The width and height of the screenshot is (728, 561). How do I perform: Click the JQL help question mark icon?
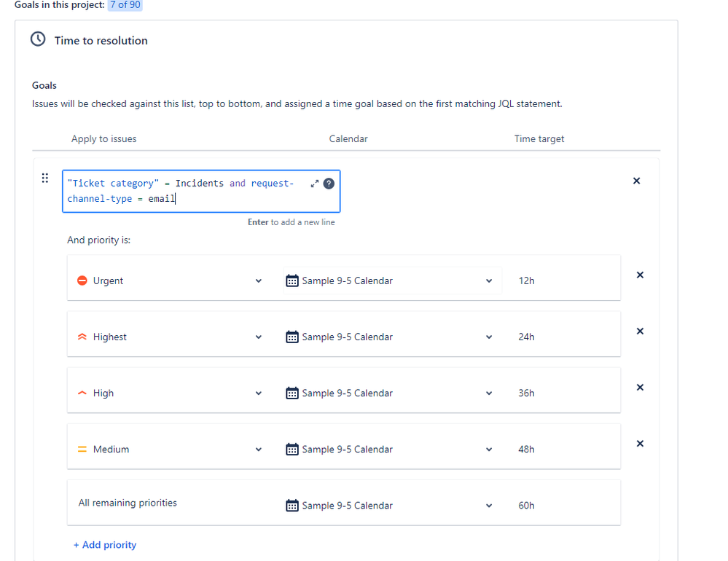329,184
